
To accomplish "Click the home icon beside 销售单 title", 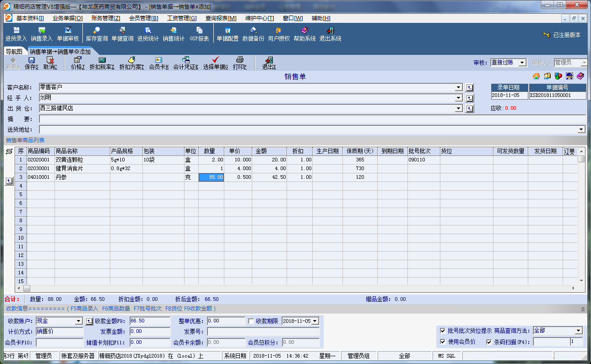I will [x=536, y=76].
